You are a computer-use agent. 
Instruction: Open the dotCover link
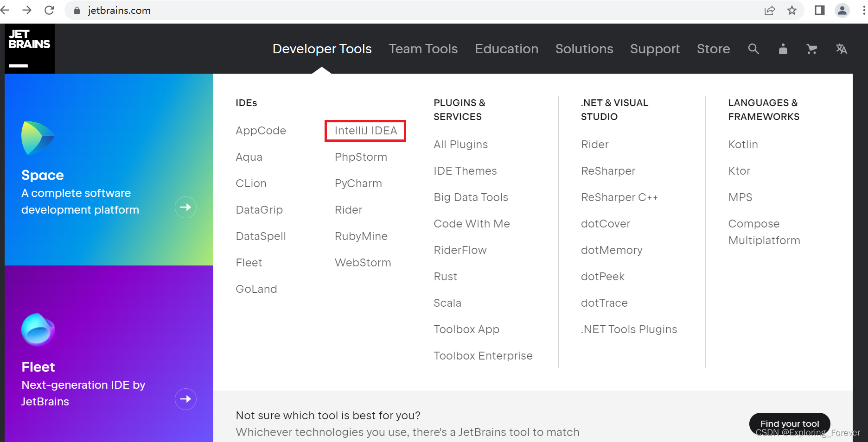point(606,224)
